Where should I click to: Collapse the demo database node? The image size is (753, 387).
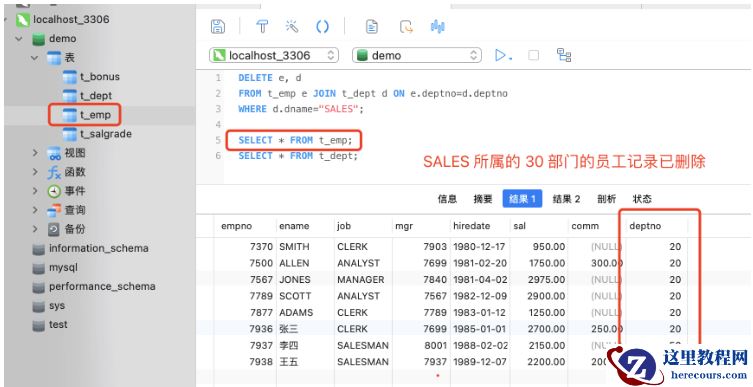19,39
